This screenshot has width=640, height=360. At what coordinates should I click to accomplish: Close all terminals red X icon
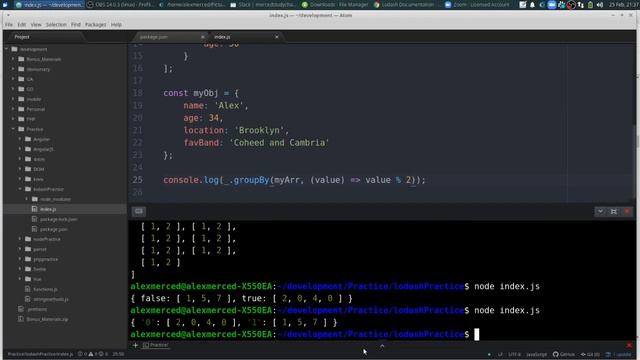coord(629,345)
